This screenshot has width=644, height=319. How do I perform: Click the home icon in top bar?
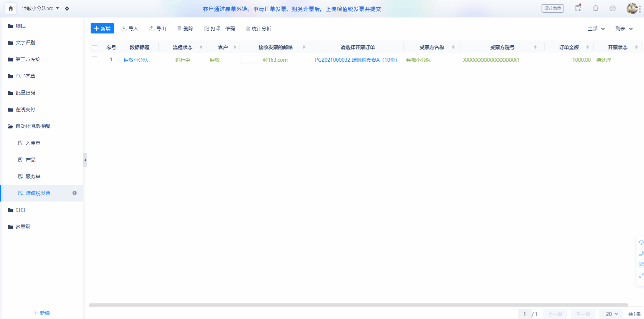click(x=11, y=8)
